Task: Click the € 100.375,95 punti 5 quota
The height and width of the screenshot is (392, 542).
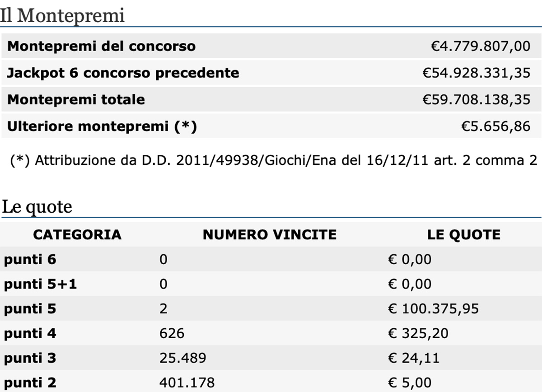Action: coord(434,309)
